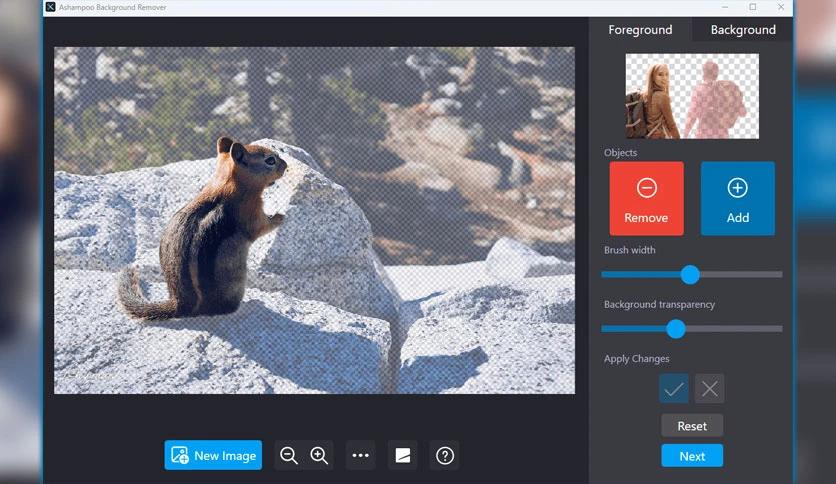Open help with the question mark icon
Screen dimensions: 836x484
click(x=445, y=455)
